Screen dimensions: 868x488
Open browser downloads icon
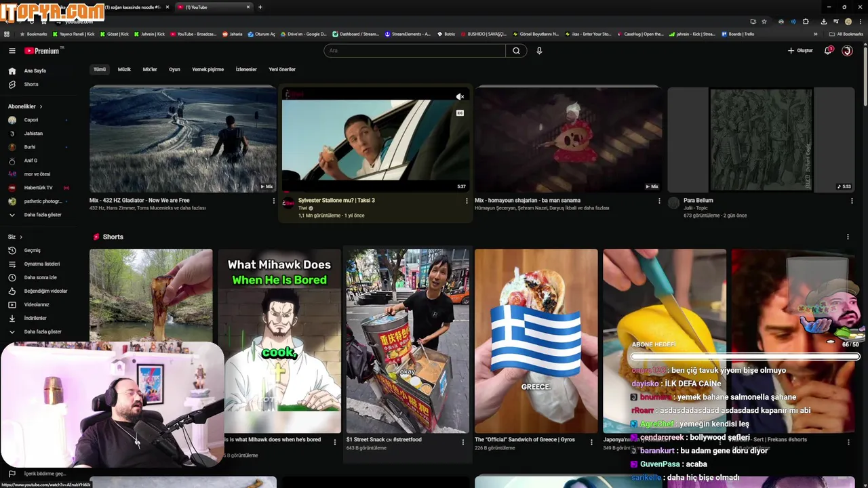[x=823, y=22]
